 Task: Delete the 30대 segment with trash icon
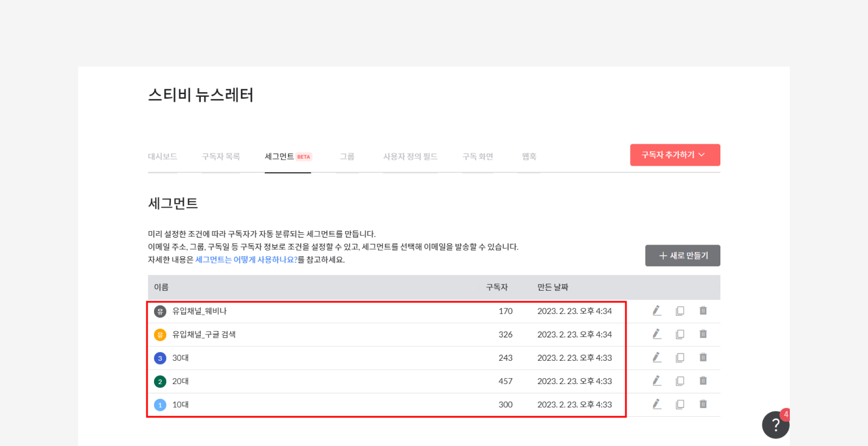[703, 357]
